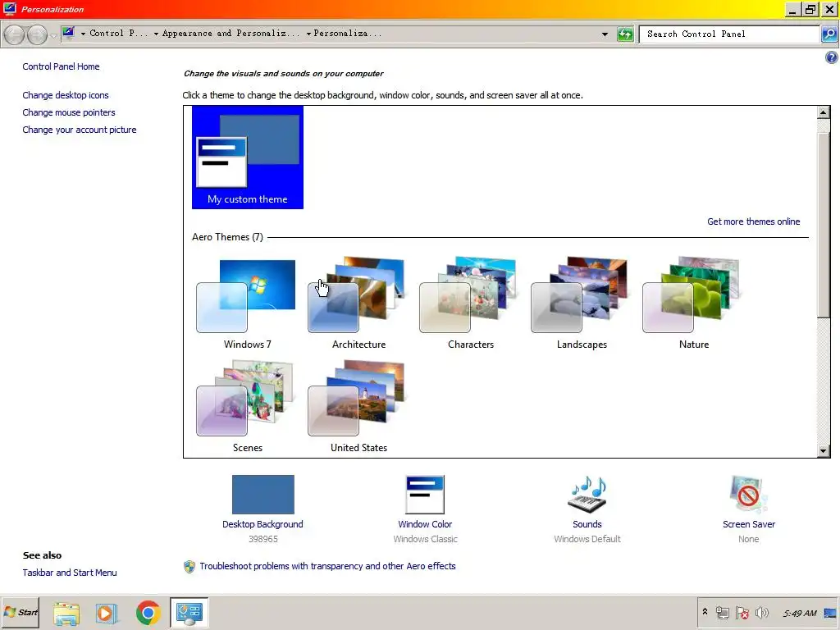
Task: Open Change mouse pointers link
Action: [x=69, y=112]
